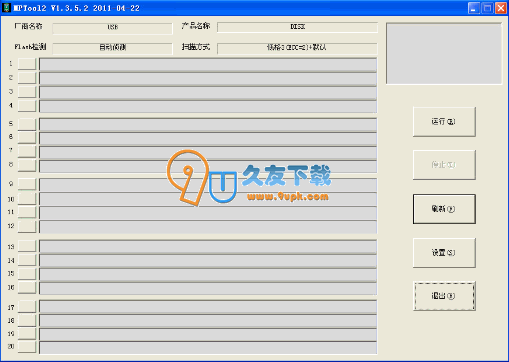Viewport: 509px width, 362px height.
Task: Click port 7 slot button
Action: click(27, 151)
